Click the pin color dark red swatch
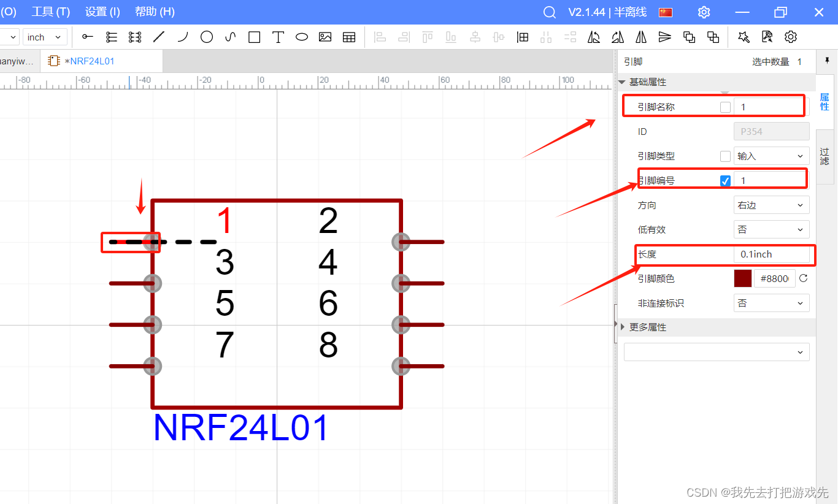The height and width of the screenshot is (504, 838). [743, 278]
